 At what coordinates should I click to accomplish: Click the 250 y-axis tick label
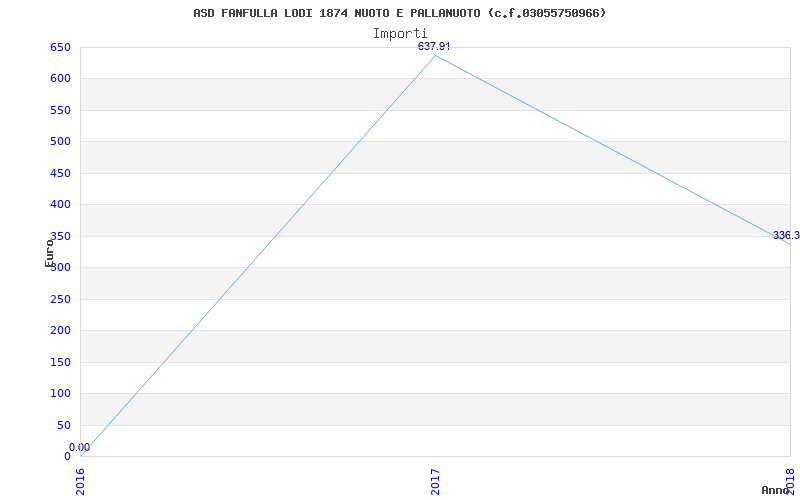(60, 299)
